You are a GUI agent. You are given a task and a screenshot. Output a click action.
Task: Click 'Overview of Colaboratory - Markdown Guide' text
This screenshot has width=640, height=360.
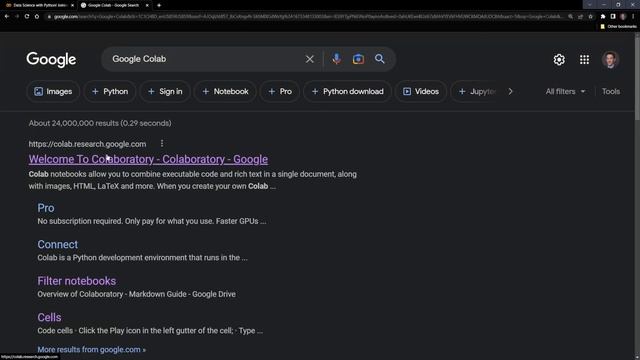pyautogui.click(x=137, y=294)
